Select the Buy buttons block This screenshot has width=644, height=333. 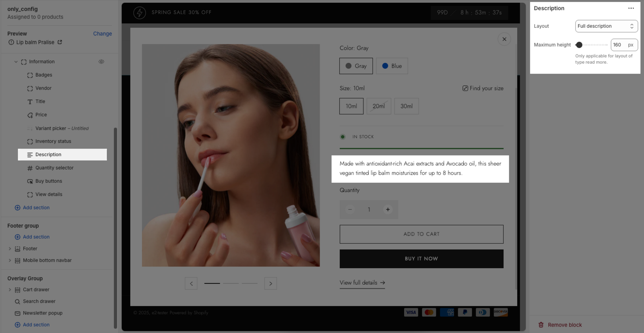(x=49, y=181)
